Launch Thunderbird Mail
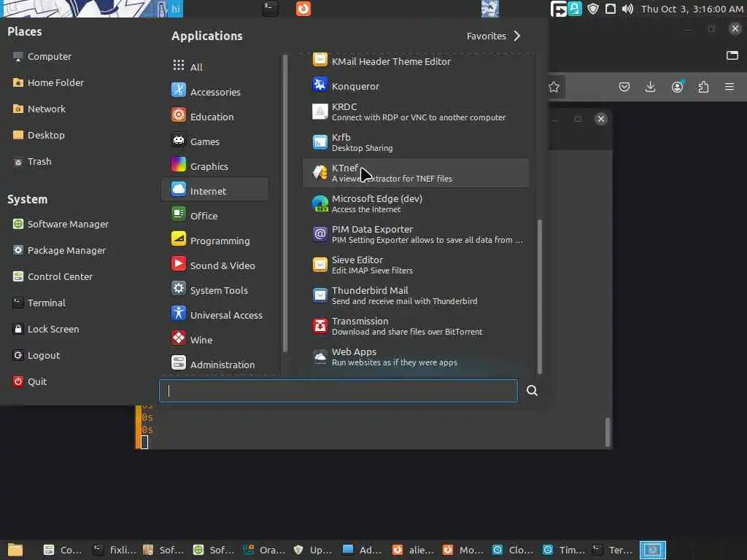Viewport: 747px width, 560px height. [x=415, y=295]
